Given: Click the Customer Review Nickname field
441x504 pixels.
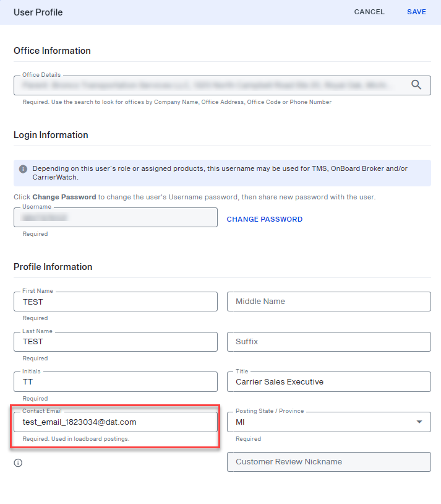Looking at the screenshot, I should (x=328, y=462).
